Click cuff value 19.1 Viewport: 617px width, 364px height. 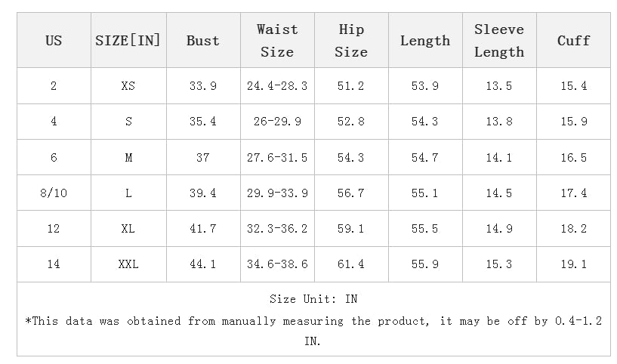point(573,264)
